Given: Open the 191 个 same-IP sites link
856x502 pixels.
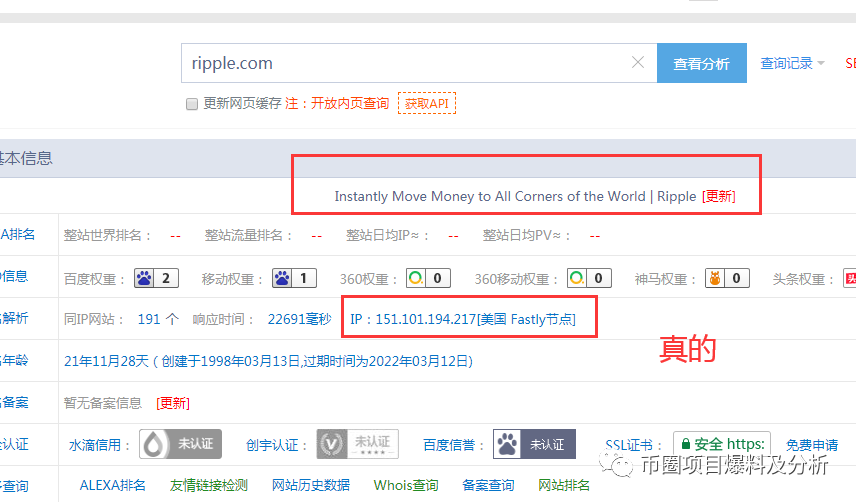Looking at the screenshot, I should 158,319.
